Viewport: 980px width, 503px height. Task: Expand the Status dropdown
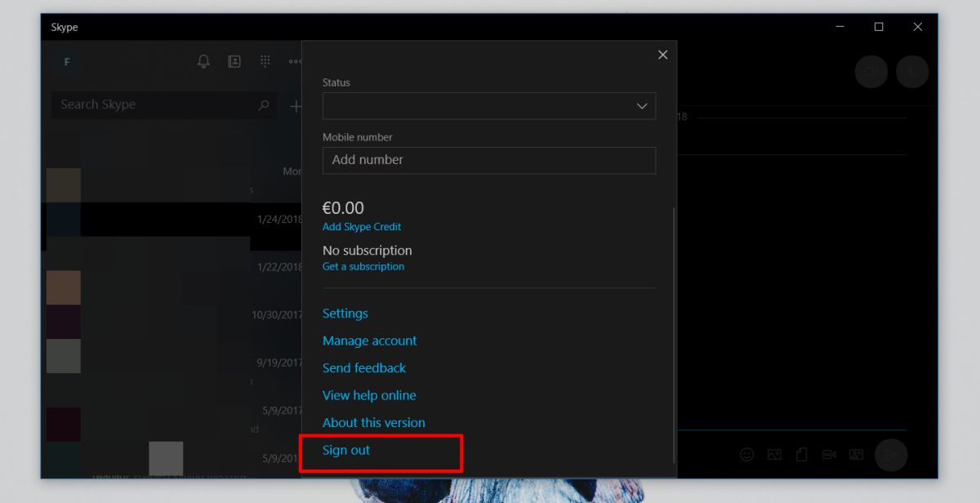pos(489,106)
